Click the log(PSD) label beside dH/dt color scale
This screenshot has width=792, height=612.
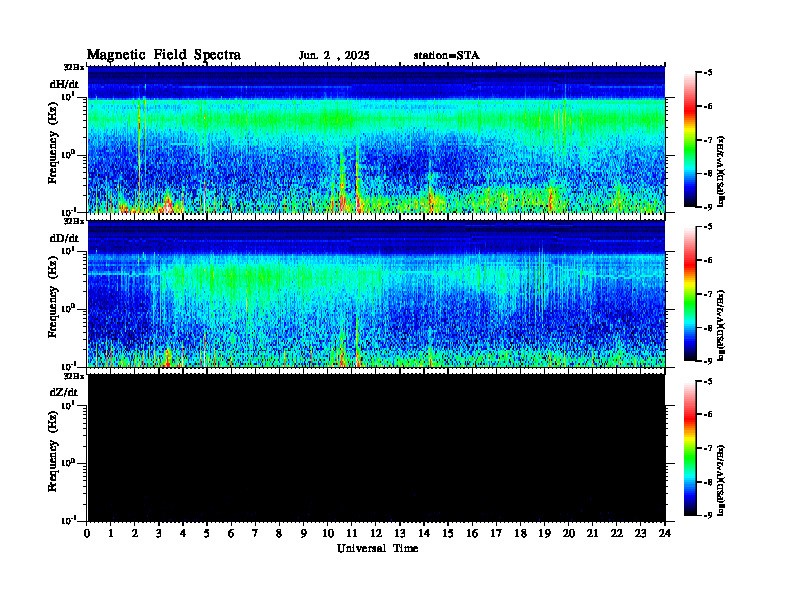721,171
